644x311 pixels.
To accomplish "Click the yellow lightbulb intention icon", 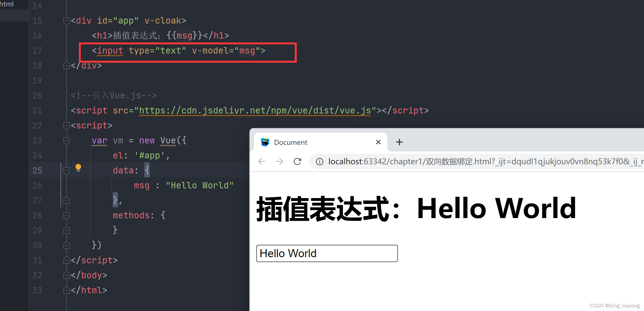I will (x=78, y=168).
